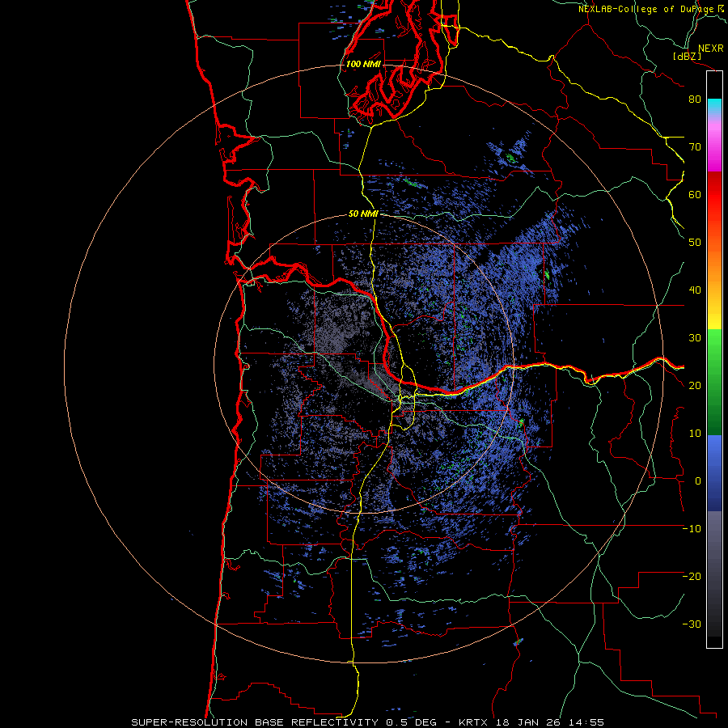The image size is (728, 728).
Task: Select the 50 NMI range ring label
Action: coord(363,214)
